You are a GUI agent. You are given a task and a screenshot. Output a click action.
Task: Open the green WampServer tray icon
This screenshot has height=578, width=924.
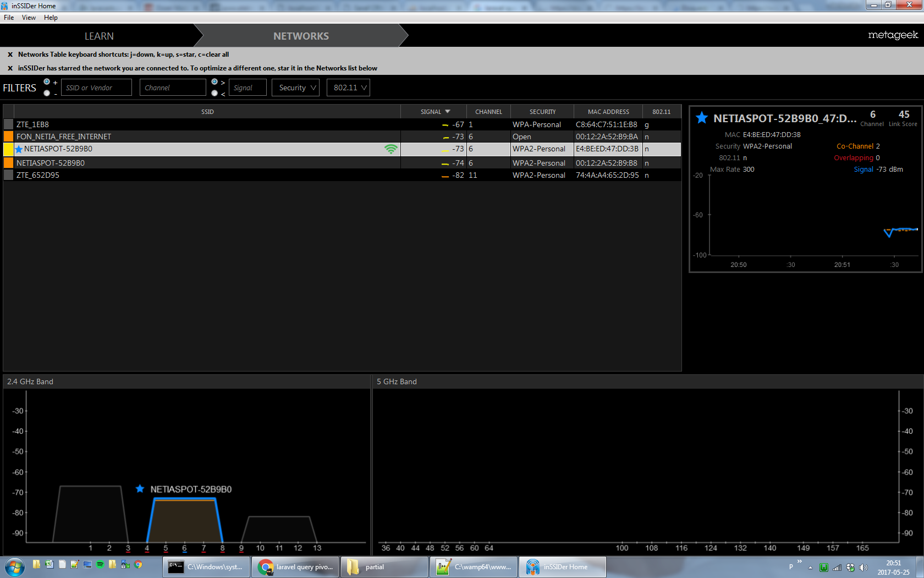click(823, 568)
